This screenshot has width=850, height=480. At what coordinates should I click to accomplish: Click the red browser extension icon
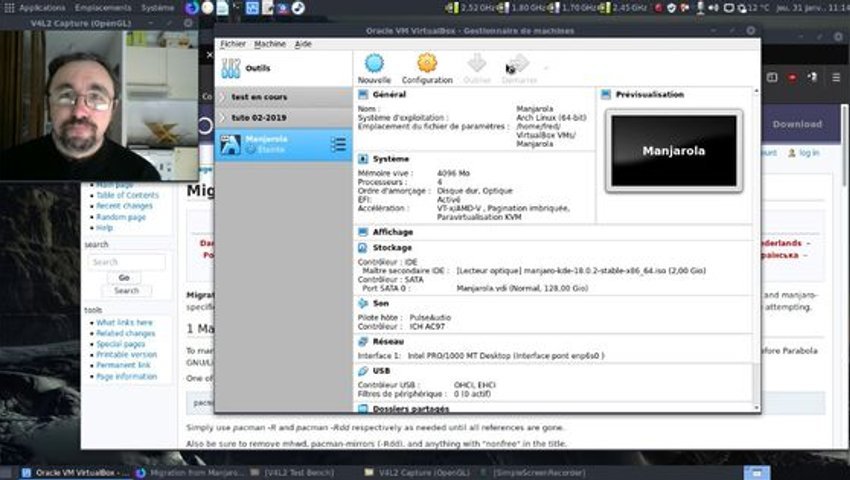(x=792, y=78)
